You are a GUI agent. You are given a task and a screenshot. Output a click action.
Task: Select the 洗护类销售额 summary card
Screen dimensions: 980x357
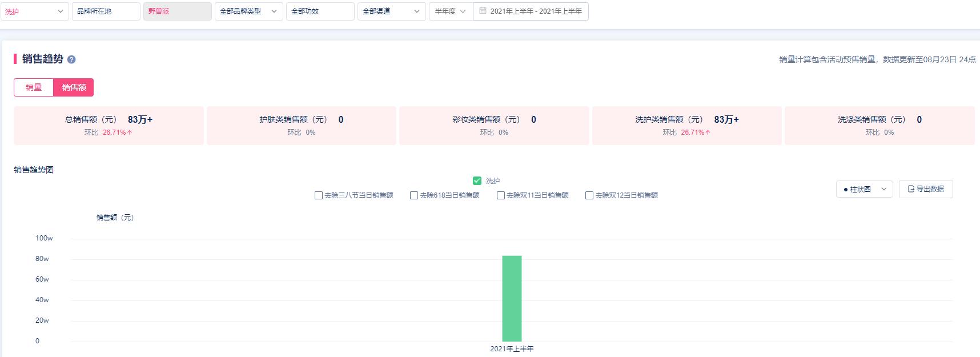tap(687, 125)
